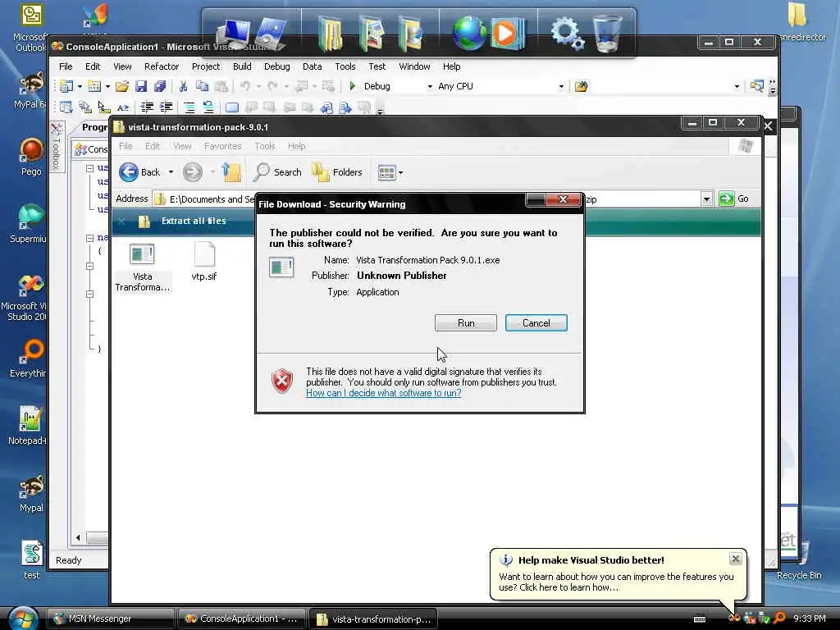Click Folders in explorer toolbar
Screen dimensions: 840x630
coord(337,172)
